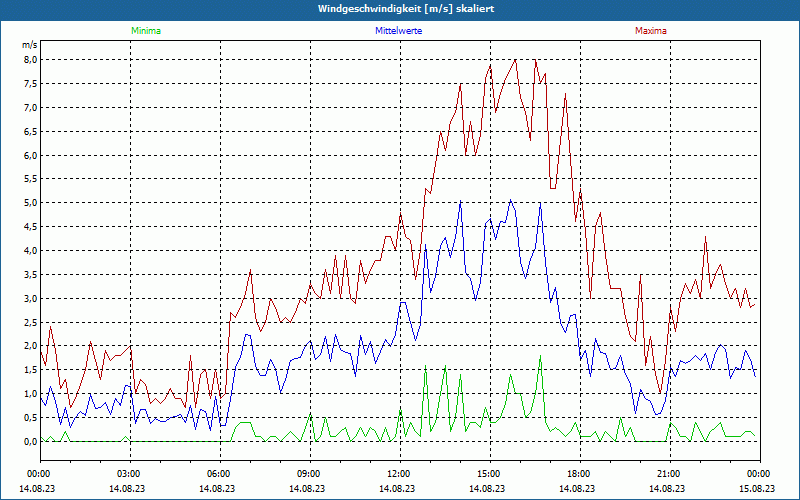Click the green Minima legend label
The image size is (800, 500).
(145, 31)
